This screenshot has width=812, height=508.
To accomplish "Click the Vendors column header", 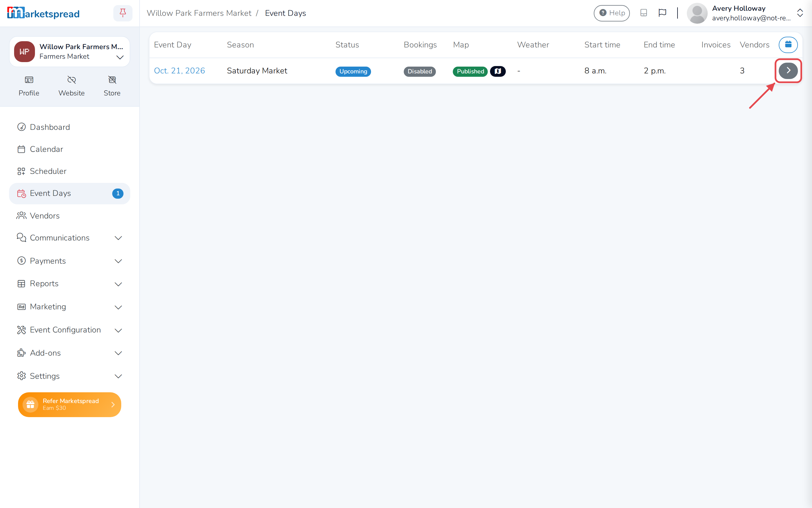I will pos(754,45).
